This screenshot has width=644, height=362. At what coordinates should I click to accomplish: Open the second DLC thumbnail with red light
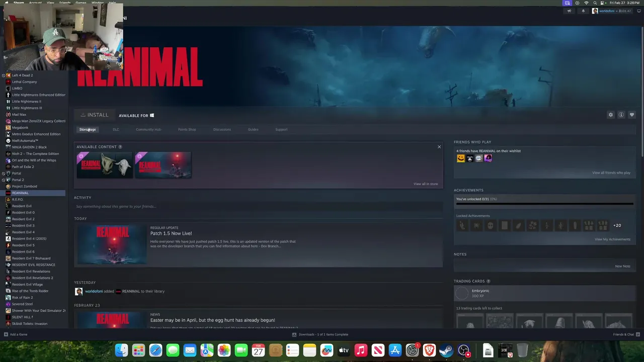163,165
